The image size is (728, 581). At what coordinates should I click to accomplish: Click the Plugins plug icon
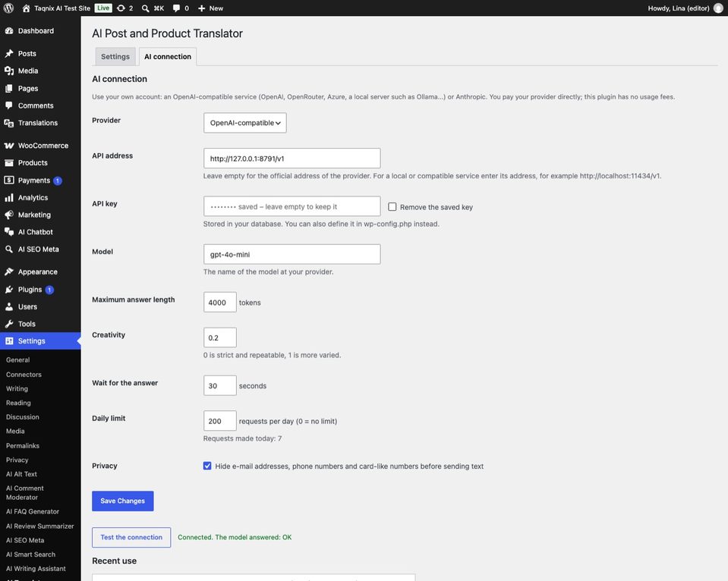pyautogui.click(x=9, y=289)
